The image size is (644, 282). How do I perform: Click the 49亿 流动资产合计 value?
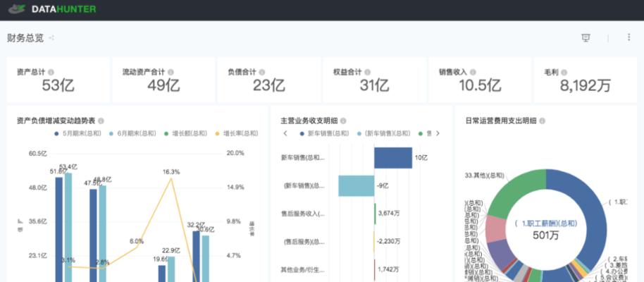tap(163, 85)
